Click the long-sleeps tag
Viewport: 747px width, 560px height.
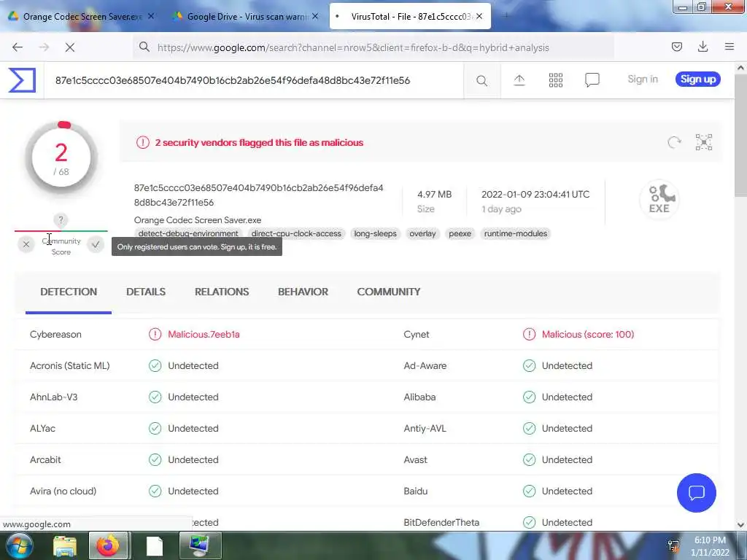(x=376, y=233)
